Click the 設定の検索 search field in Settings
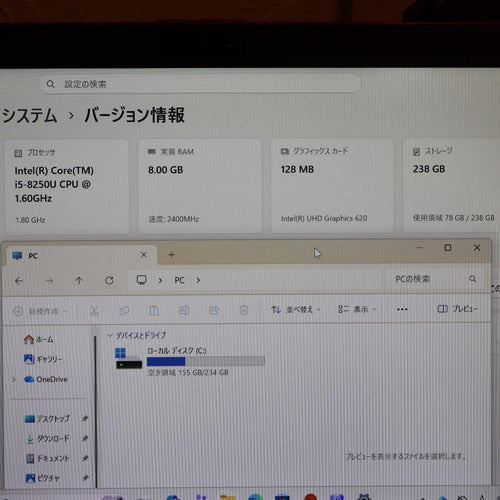The image size is (500, 500). tap(200, 84)
